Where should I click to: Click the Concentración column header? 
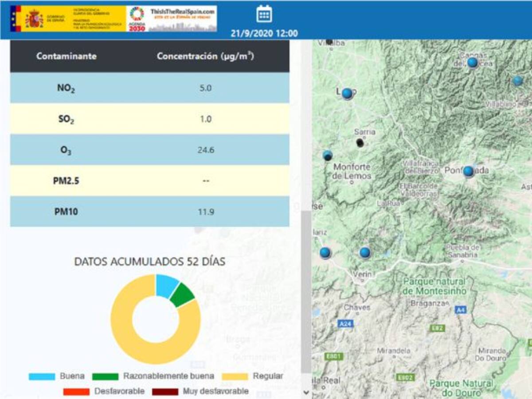(205, 56)
